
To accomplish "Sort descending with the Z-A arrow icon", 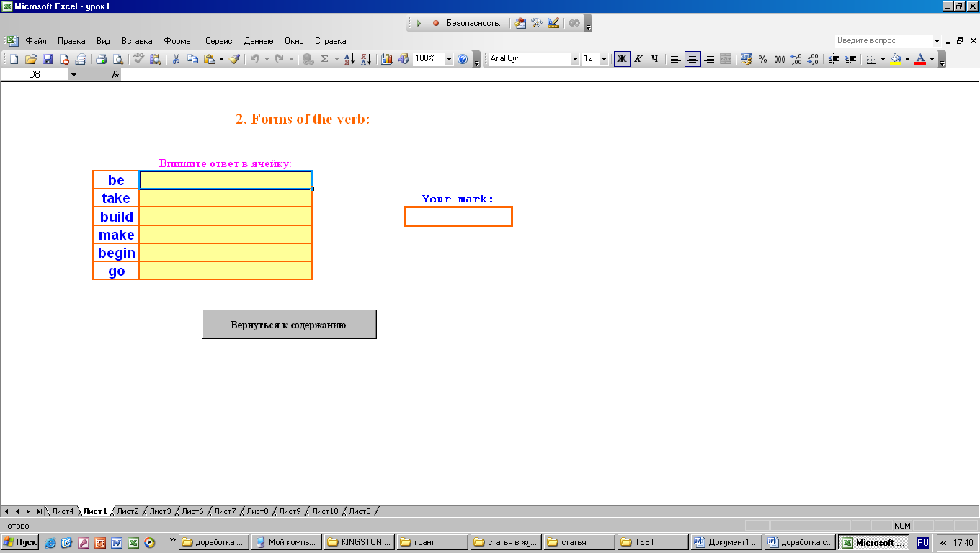I will pos(365,59).
